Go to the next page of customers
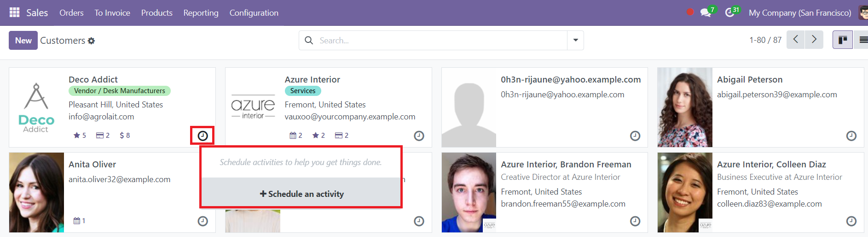Viewport: 868px width, 237px height. coord(814,40)
